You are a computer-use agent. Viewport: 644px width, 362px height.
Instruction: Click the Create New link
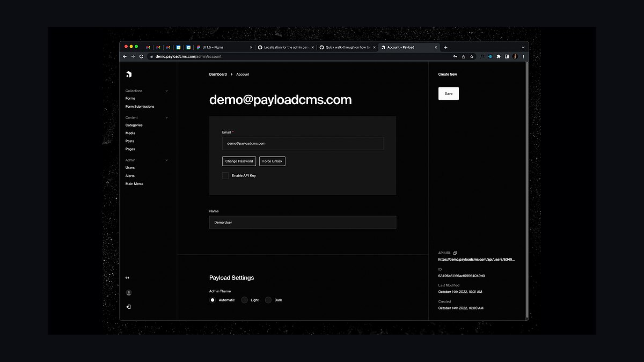coord(448,74)
